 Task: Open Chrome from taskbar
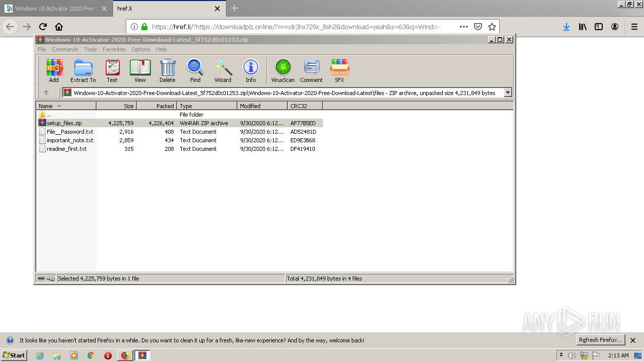tap(91, 355)
